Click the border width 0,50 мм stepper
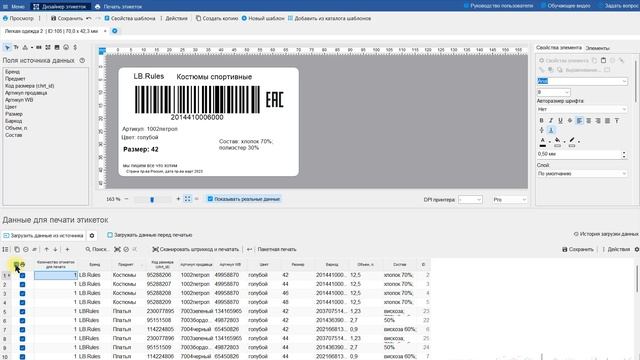 (x=624, y=154)
